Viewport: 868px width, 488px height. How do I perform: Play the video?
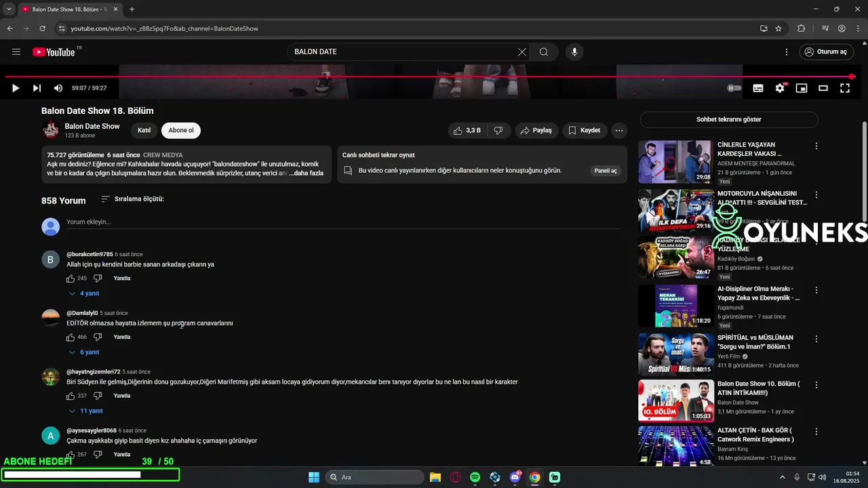16,88
